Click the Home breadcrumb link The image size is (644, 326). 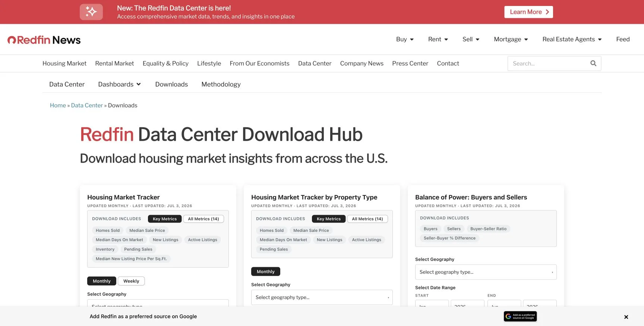click(x=58, y=106)
